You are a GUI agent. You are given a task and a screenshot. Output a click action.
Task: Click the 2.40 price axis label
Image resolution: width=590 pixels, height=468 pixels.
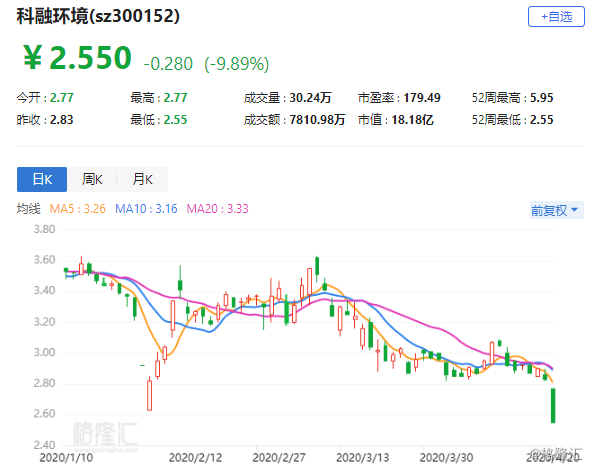point(44,445)
